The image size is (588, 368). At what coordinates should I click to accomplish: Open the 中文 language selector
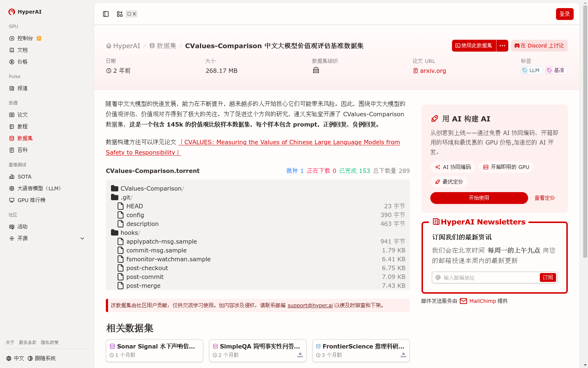(15, 358)
